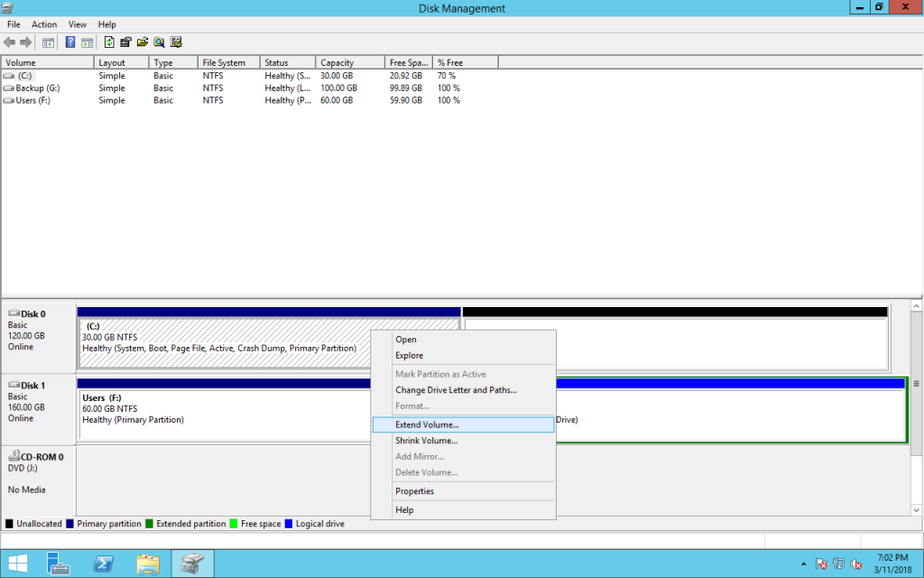Image resolution: width=924 pixels, height=578 pixels.
Task: Launch File Explorer from the taskbar
Action: (148, 564)
